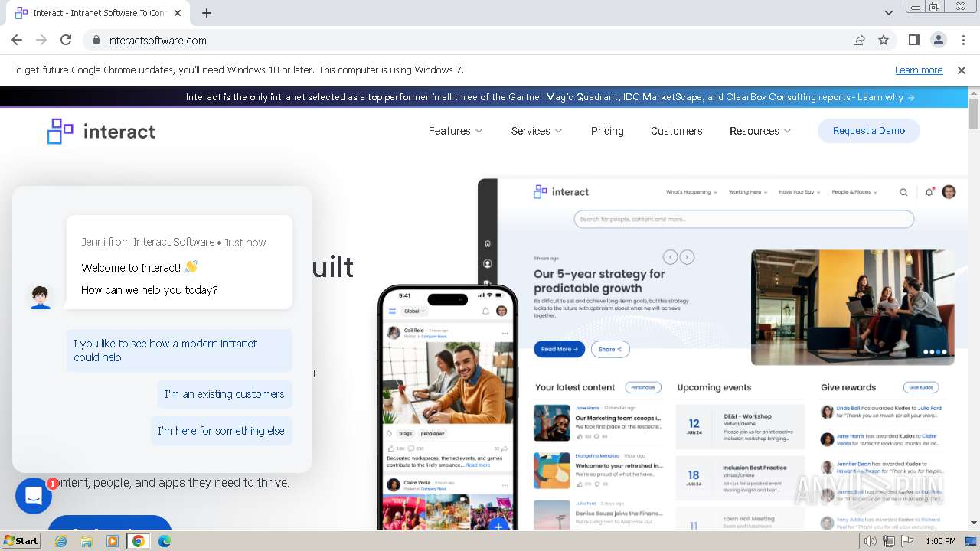Open the Interact logo home link
Screen dimensions: 980x551
101,131
